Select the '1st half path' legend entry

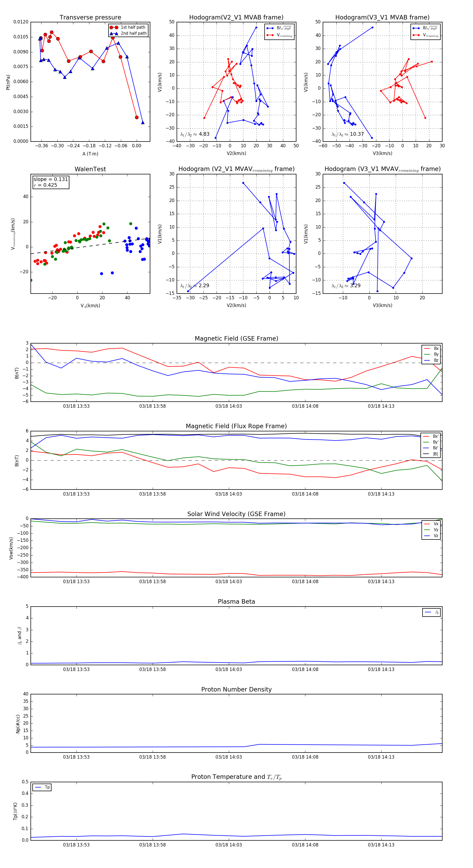128,27
